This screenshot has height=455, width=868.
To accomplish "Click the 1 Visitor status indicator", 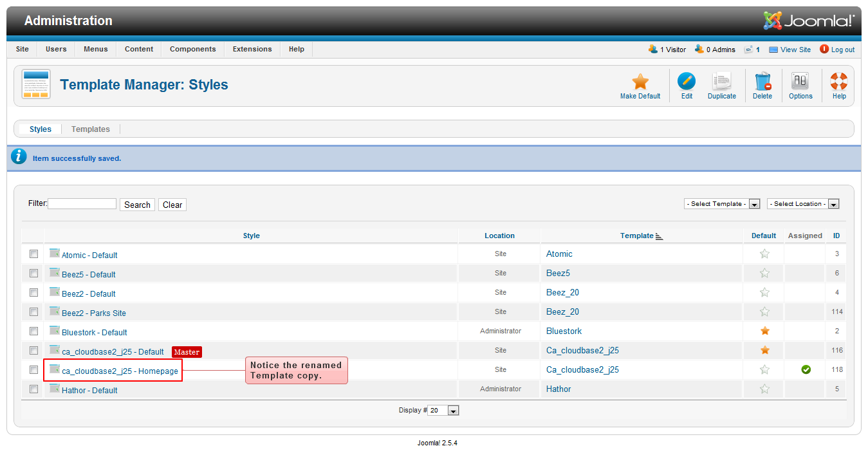I will coord(667,50).
